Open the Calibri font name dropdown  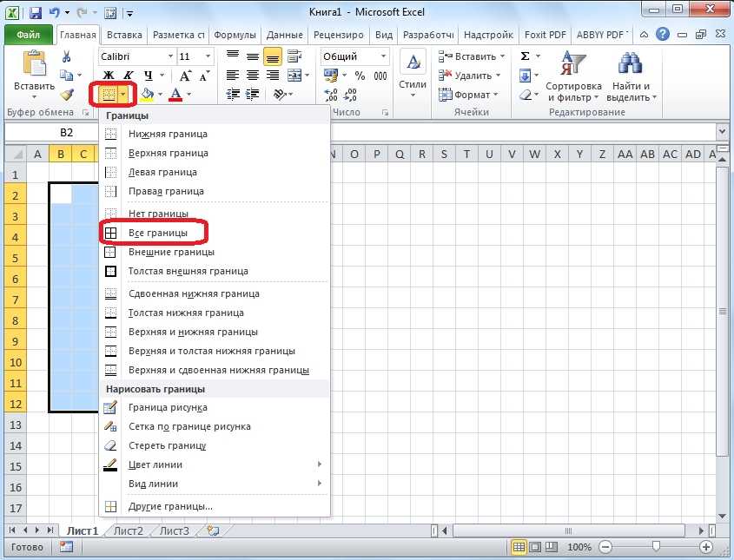(x=136, y=56)
